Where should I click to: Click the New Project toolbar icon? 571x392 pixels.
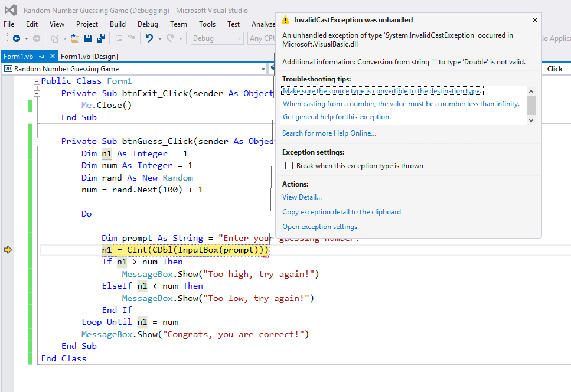pos(55,38)
